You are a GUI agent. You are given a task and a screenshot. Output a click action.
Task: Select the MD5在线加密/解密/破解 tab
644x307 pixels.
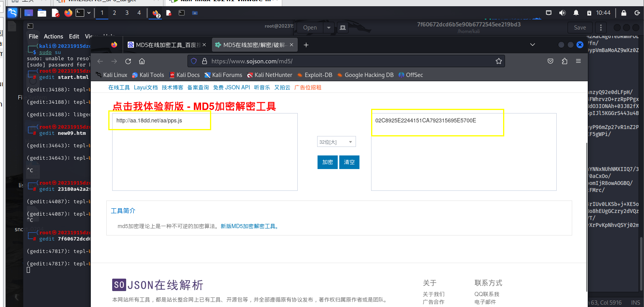click(254, 45)
